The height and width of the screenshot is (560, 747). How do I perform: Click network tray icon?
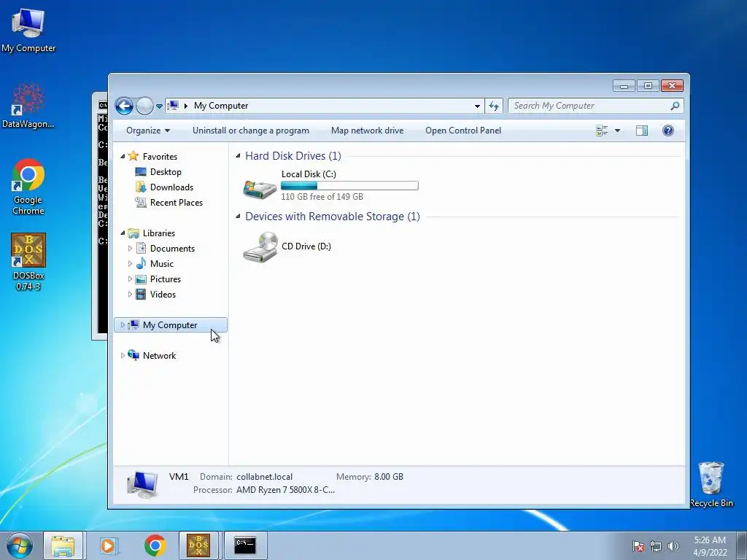tap(656, 546)
